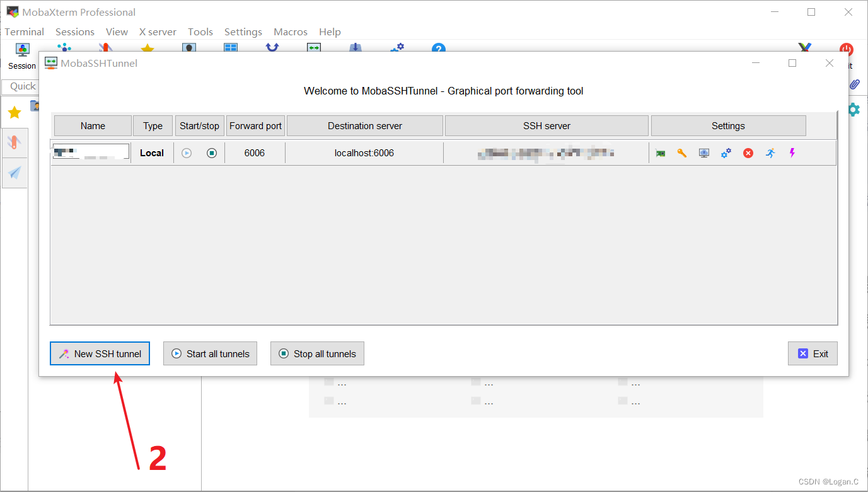
Task: Click the Forward port column header
Action: point(255,125)
